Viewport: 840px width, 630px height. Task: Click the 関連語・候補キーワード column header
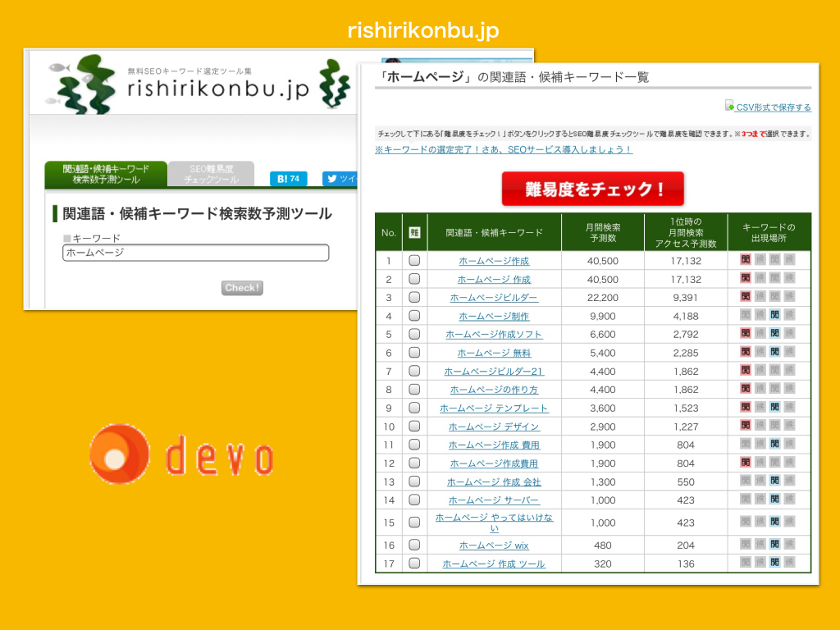tap(494, 232)
